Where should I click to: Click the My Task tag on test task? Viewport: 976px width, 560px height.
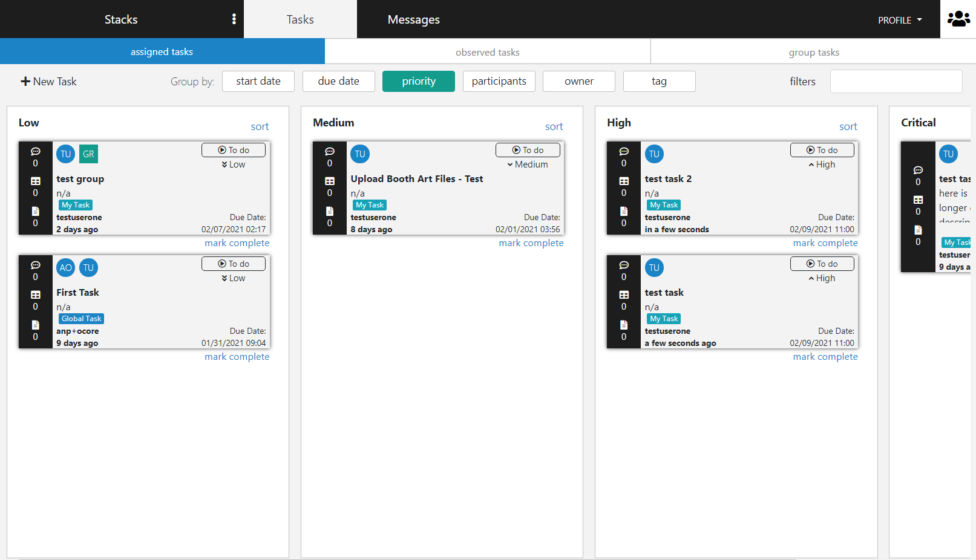click(664, 319)
